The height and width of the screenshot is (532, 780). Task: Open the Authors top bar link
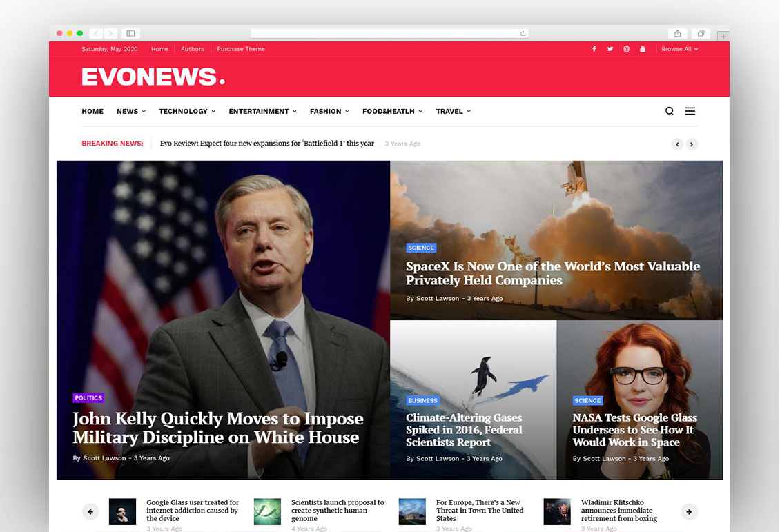point(193,49)
